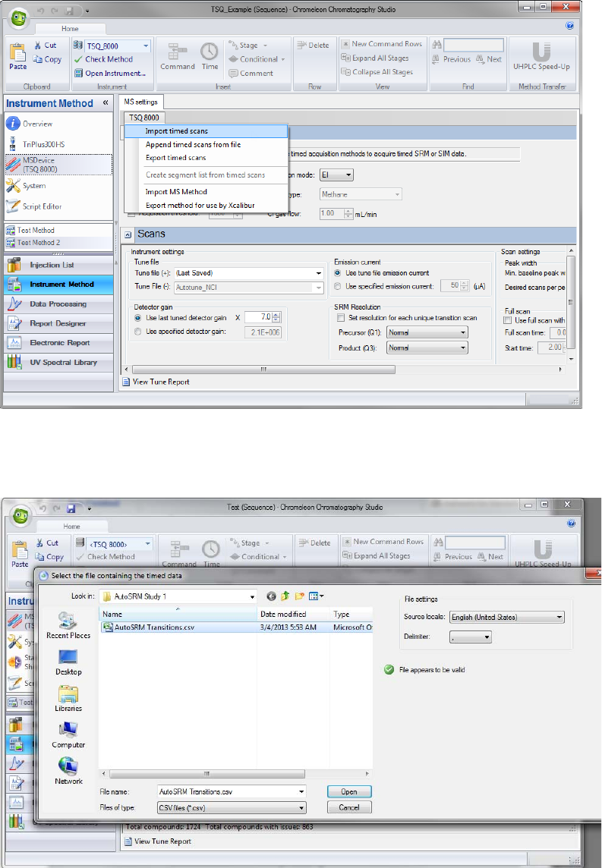602x868 pixels.
Task: Open Data Processing category
Action: (x=58, y=304)
